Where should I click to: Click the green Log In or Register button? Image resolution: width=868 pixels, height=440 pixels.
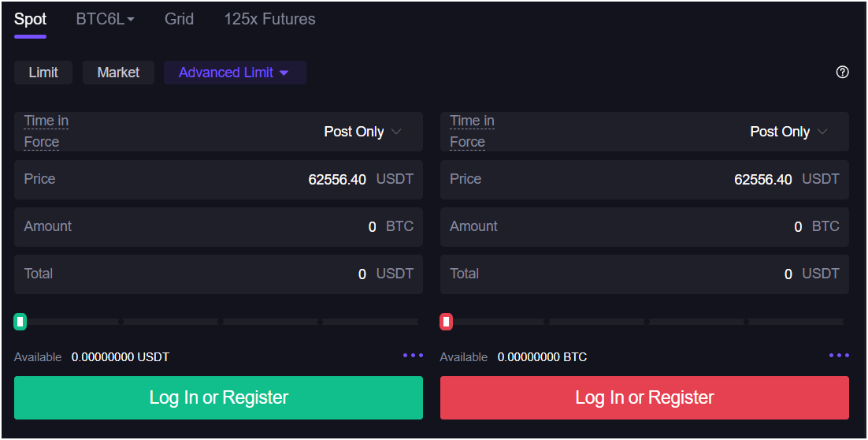[x=218, y=397]
